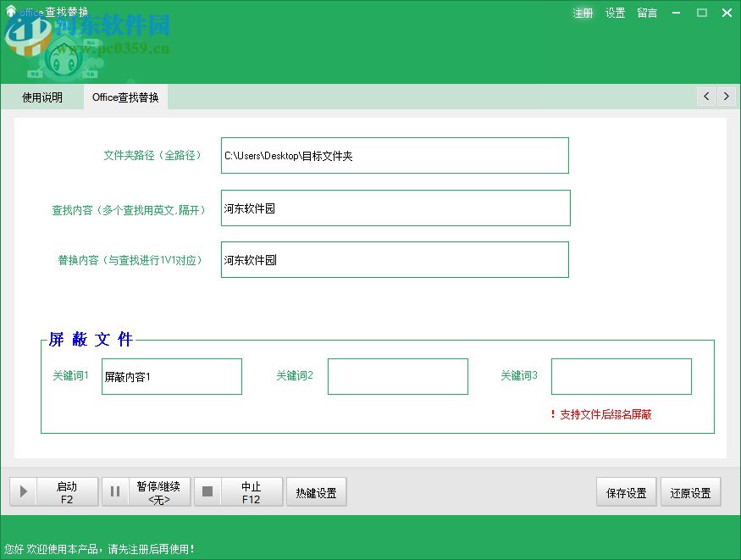Start the task using the play triangle icon

click(23, 491)
